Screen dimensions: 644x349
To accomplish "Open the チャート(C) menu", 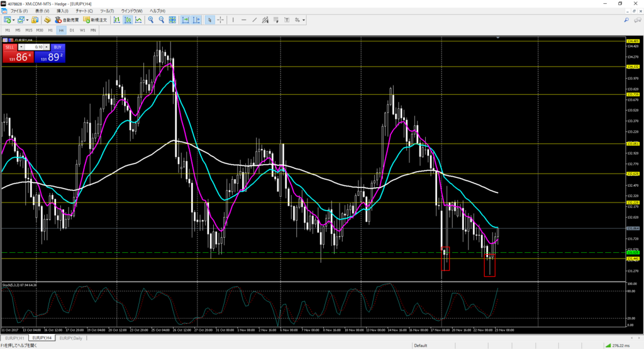I will [x=84, y=11].
